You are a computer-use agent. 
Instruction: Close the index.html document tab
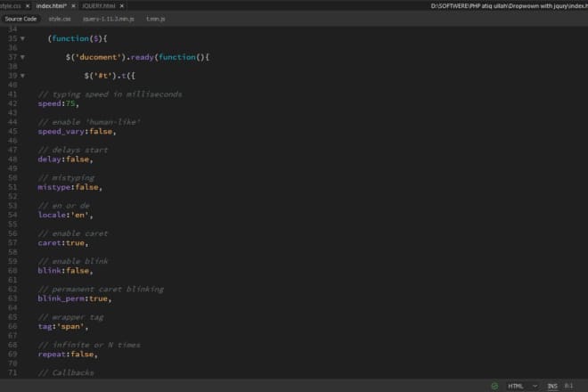tap(73, 6)
